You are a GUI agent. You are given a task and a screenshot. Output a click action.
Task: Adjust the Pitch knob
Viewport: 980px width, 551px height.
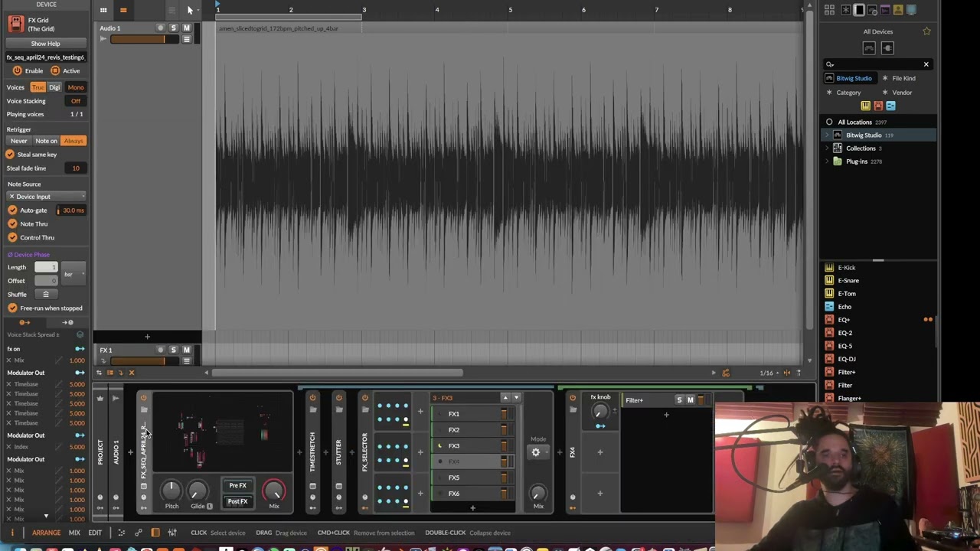pyautogui.click(x=171, y=489)
